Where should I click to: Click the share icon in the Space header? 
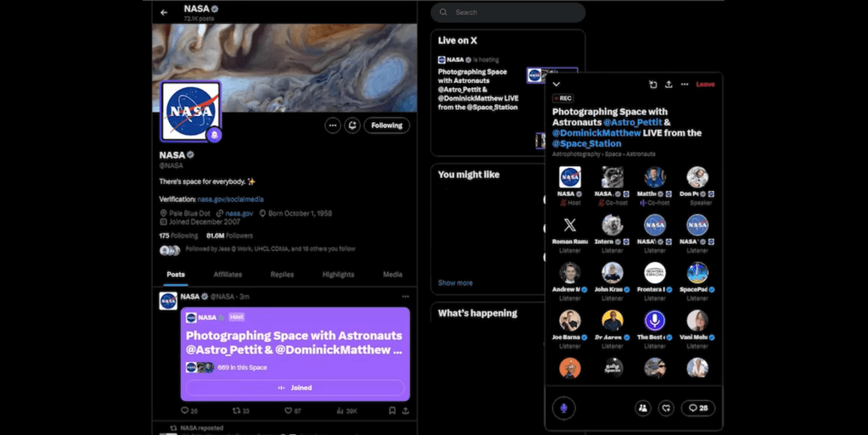point(669,85)
